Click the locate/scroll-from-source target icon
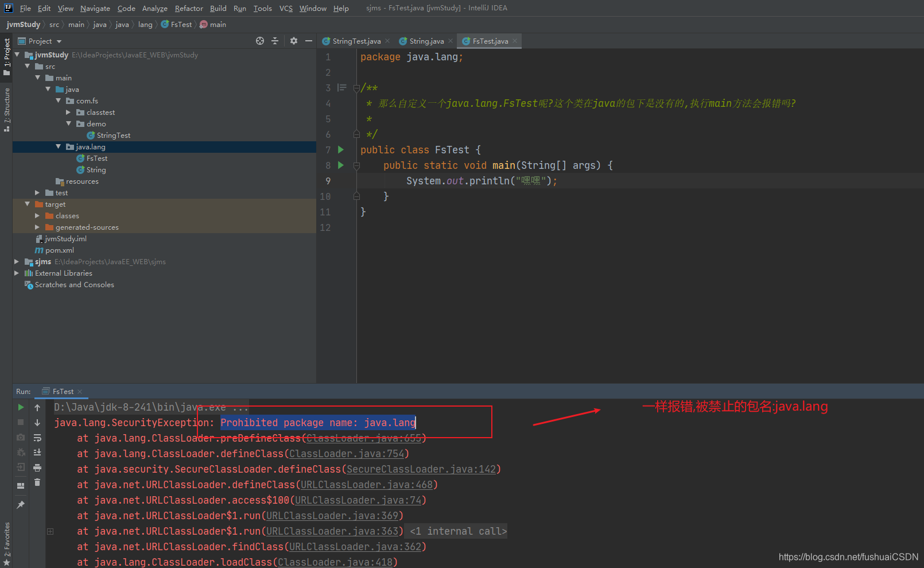This screenshot has height=568, width=924. click(x=260, y=41)
